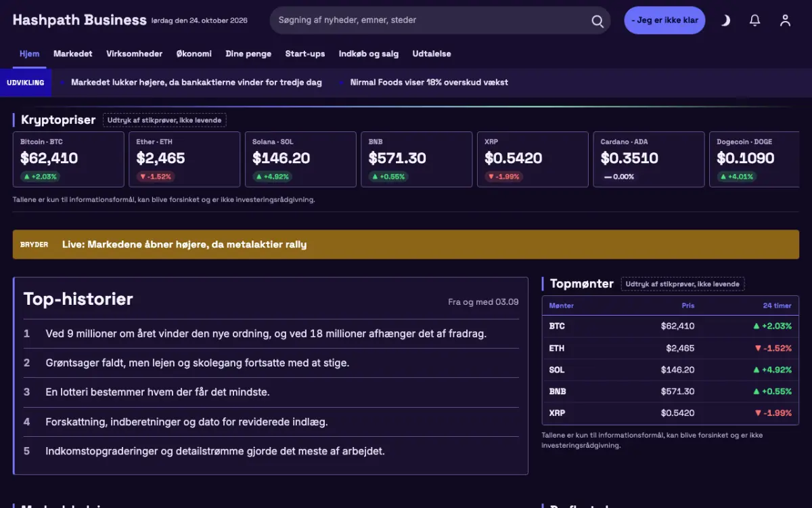Viewport: 812px width, 508px height.
Task: Select the SOL row in Topmønter
Action: coord(671,370)
